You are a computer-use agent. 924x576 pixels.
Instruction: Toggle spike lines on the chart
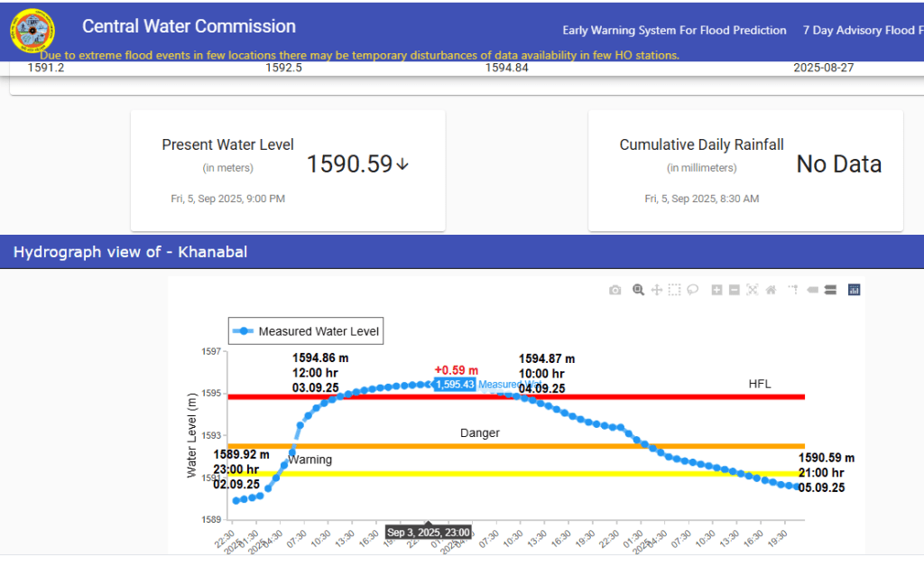(x=792, y=290)
